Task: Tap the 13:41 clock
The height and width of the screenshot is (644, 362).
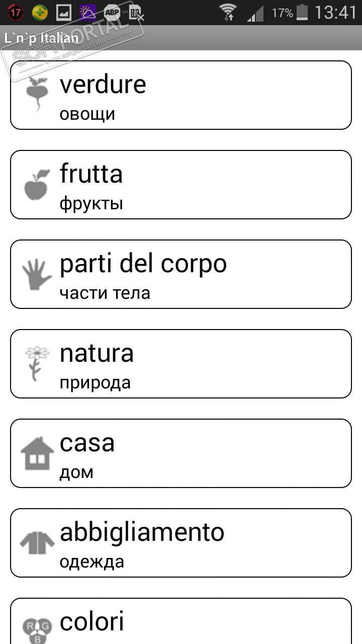Action: pos(335,12)
